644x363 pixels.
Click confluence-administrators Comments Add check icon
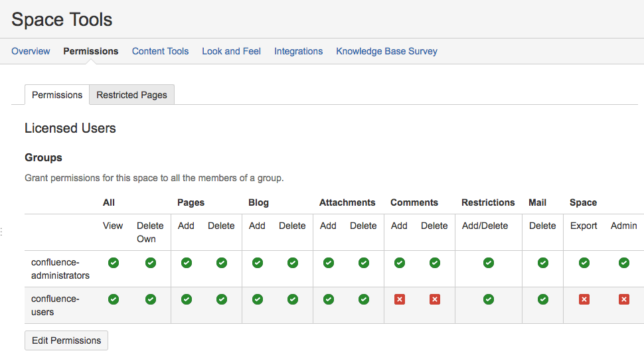point(400,263)
